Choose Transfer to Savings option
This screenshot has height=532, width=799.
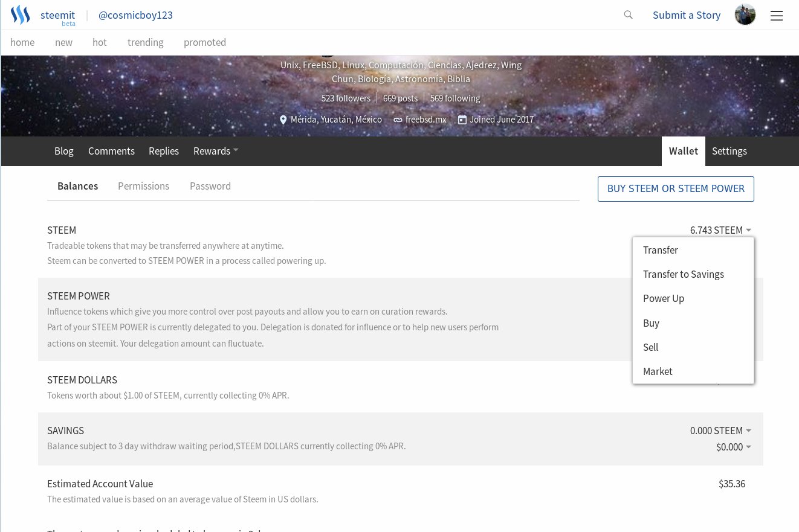coord(693,274)
